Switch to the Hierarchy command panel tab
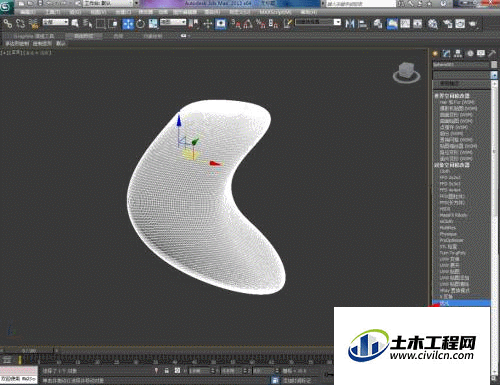Viewport: 500px width, 385px height. (458, 54)
